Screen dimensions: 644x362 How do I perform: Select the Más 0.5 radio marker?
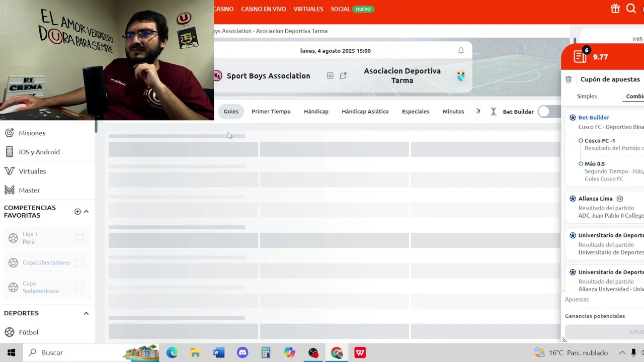(x=581, y=164)
